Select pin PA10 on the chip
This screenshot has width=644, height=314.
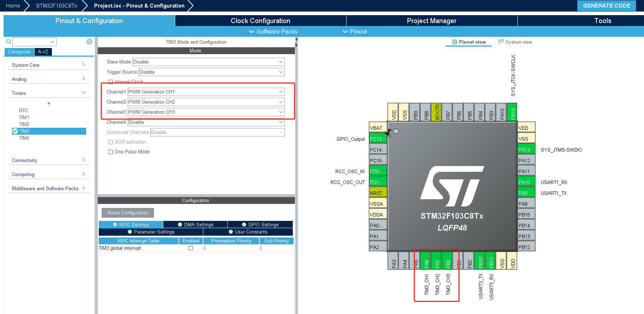526,182
